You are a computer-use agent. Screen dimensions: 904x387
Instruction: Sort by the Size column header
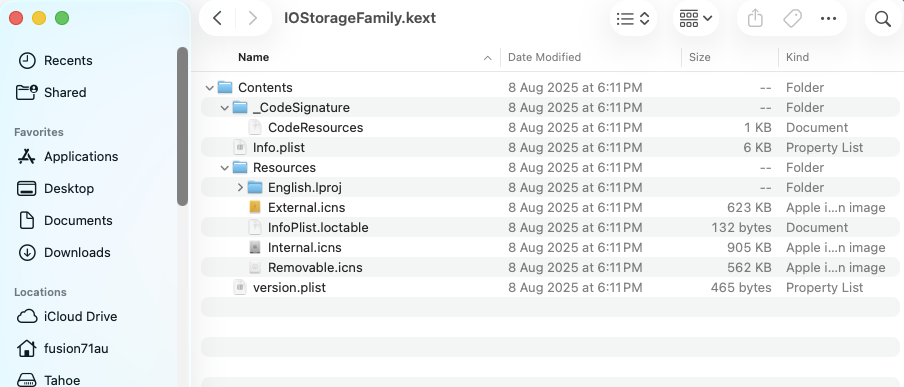(700, 57)
